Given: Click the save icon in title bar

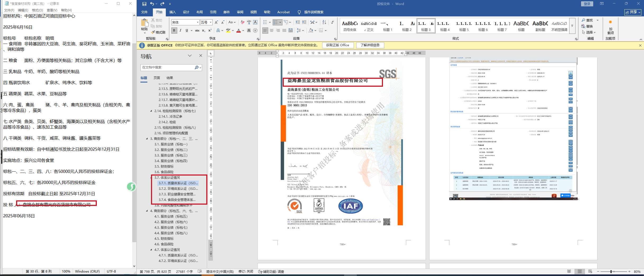Looking at the screenshot, I should [x=144, y=4].
